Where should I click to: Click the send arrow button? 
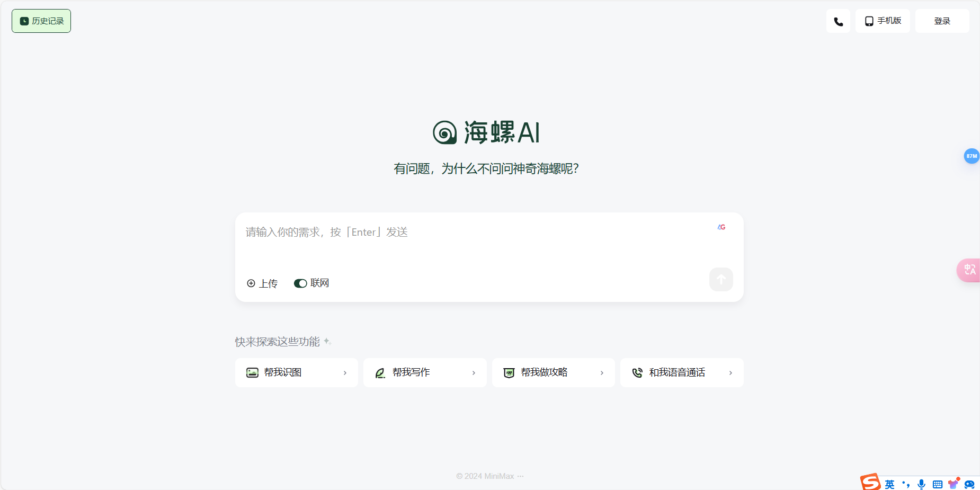(x=720, y=279)
